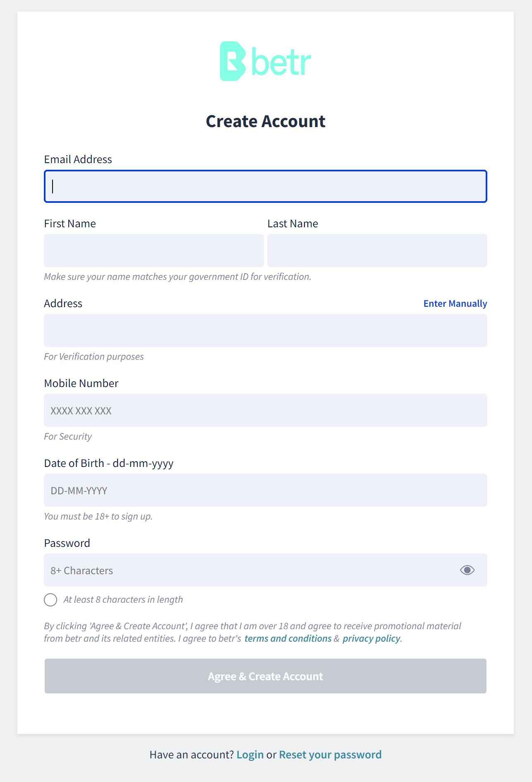Click the Mobile Number label text
This screenshot has width=532, height=782.
pos(81,383)
